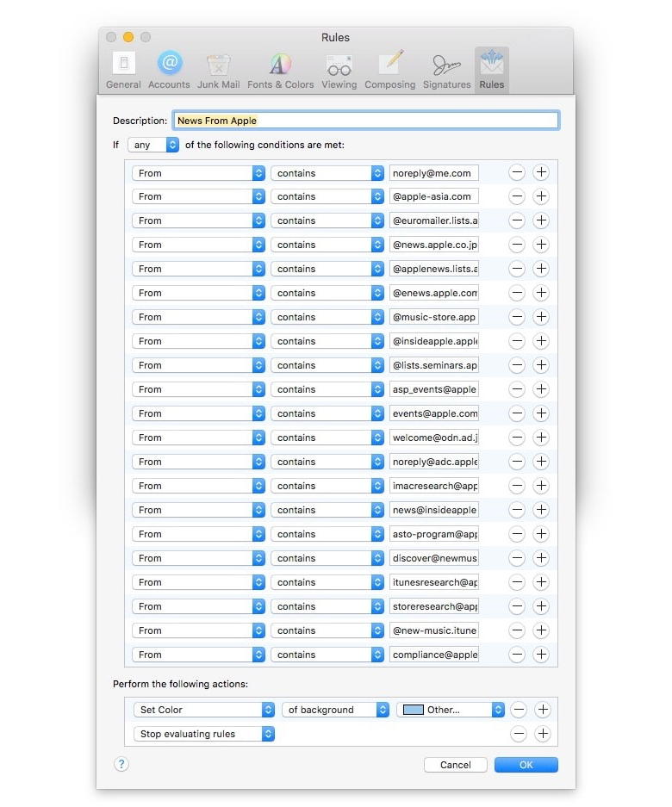Click the blue color swatch Other popup
The width and height of the screenshot is (672, 807).
[451, 710]
